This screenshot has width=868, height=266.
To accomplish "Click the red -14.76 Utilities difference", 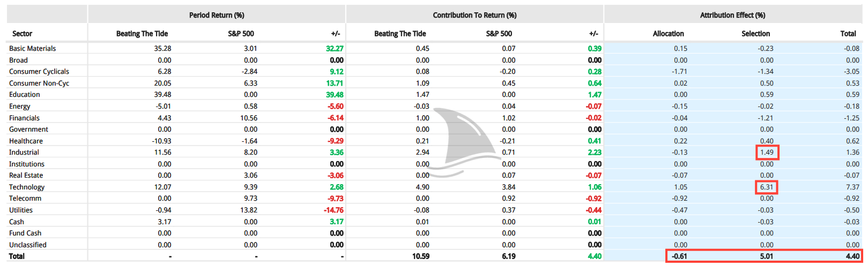I will [333, 210].
